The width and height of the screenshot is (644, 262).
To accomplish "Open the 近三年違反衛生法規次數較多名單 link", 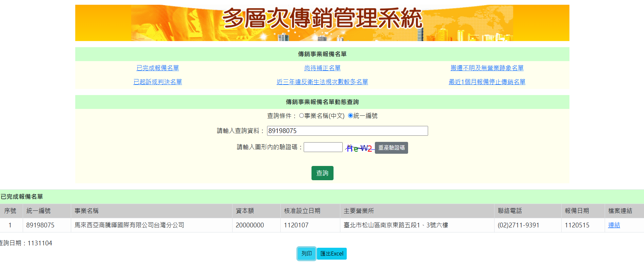I will [x=322, y=82].
